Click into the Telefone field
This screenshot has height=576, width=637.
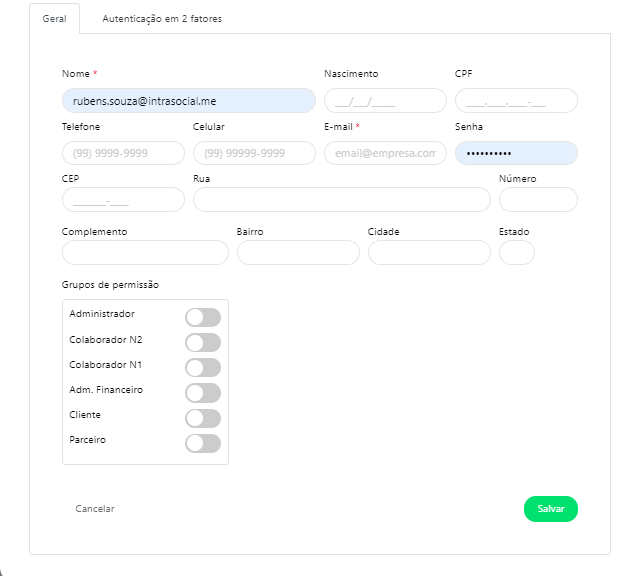[123, 153]
